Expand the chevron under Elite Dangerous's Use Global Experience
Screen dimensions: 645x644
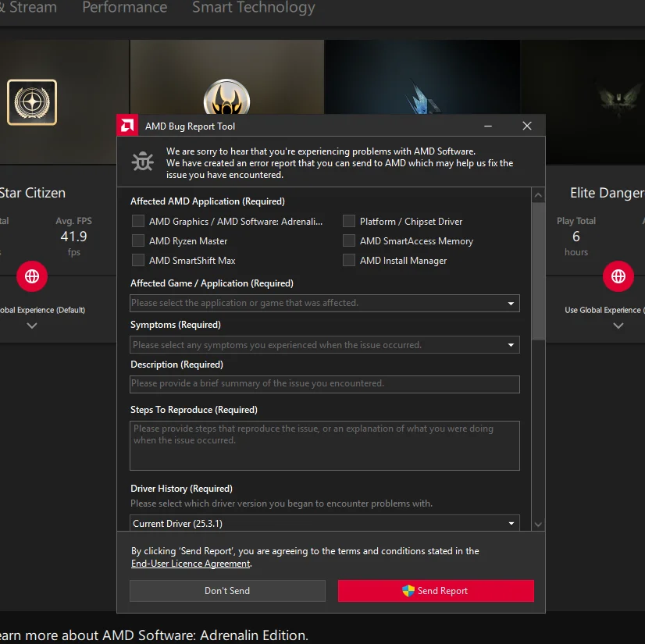coord(618,326)
